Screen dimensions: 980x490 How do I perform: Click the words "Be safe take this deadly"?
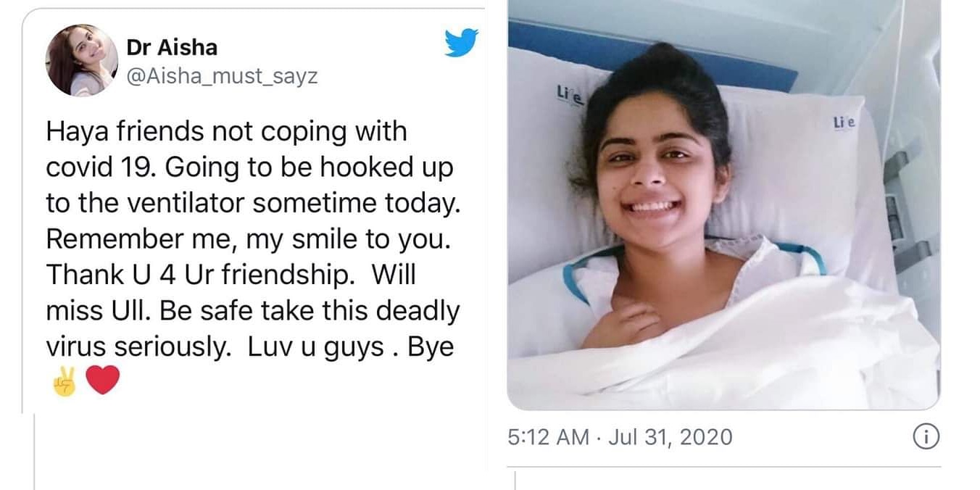(x=310, y=311)
